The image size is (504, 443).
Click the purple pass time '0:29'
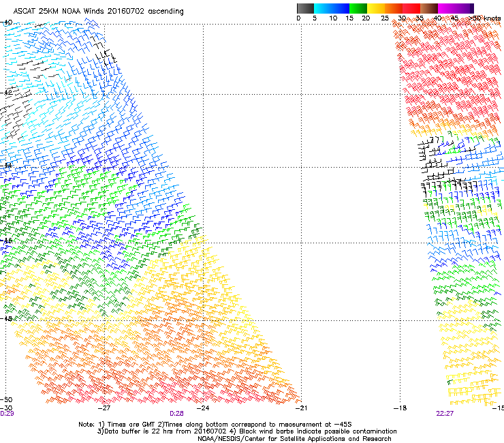(x=7, y=414)
